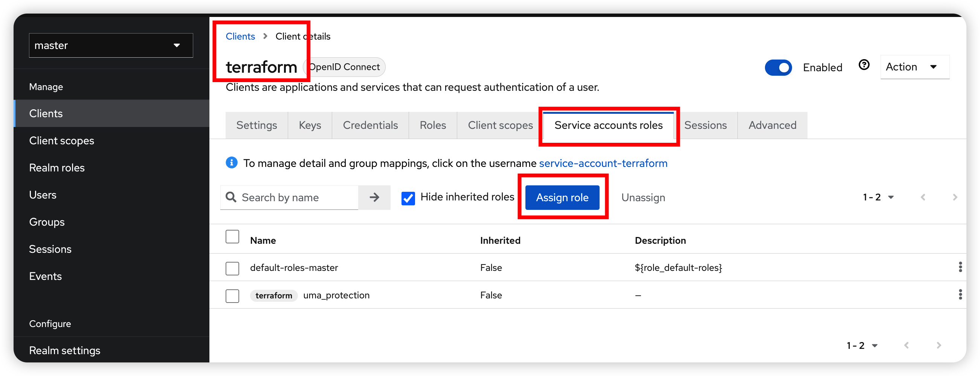Click the magnifier icon in search box

coord(231,197)
